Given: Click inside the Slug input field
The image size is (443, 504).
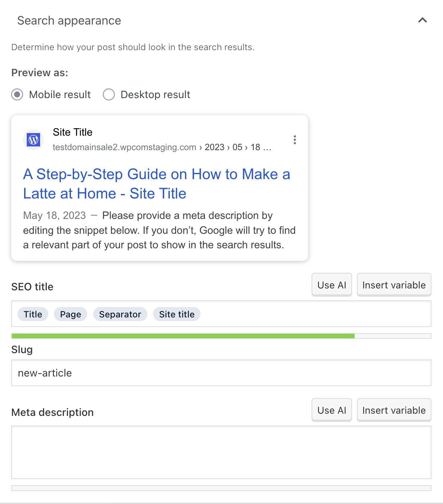Looking at the screenshot, I should [x=221, y=373].
